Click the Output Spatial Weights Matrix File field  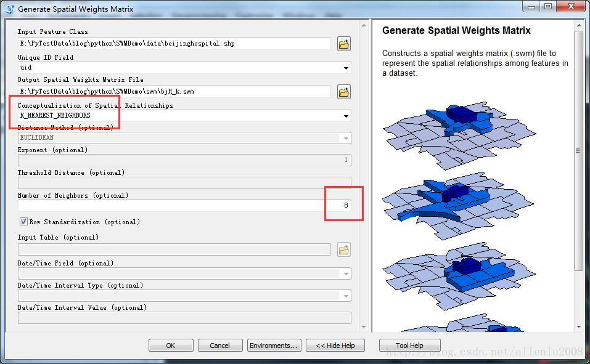[x=174, y=91]
